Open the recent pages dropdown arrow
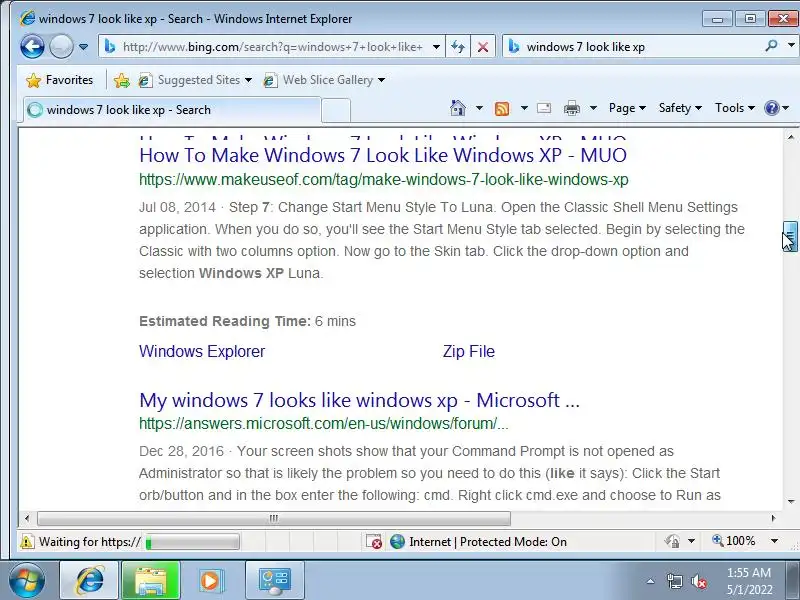The height and width of the screenshot is (600, 800). click(84, 47)
